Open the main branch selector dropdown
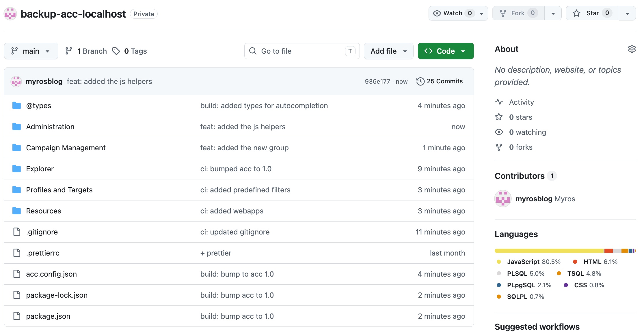 click(x=31, y=51)
